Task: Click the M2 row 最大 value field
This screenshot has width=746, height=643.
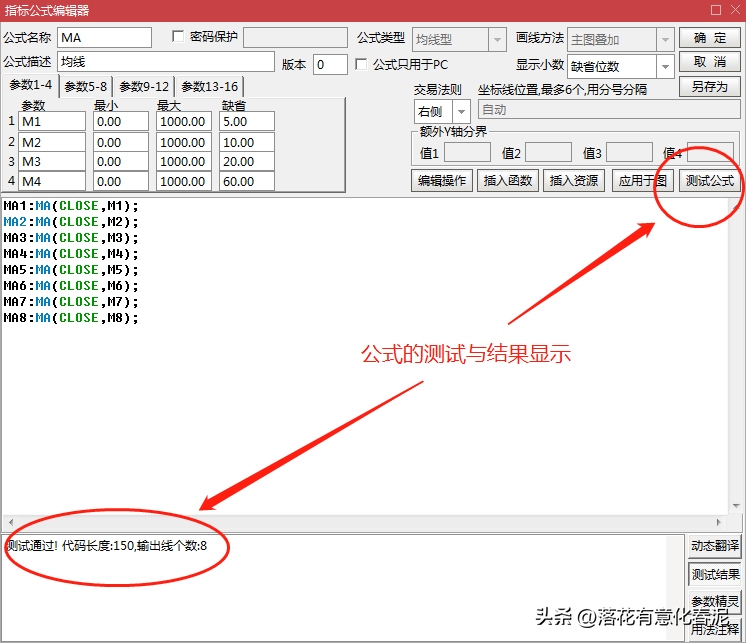Action: 184,142
